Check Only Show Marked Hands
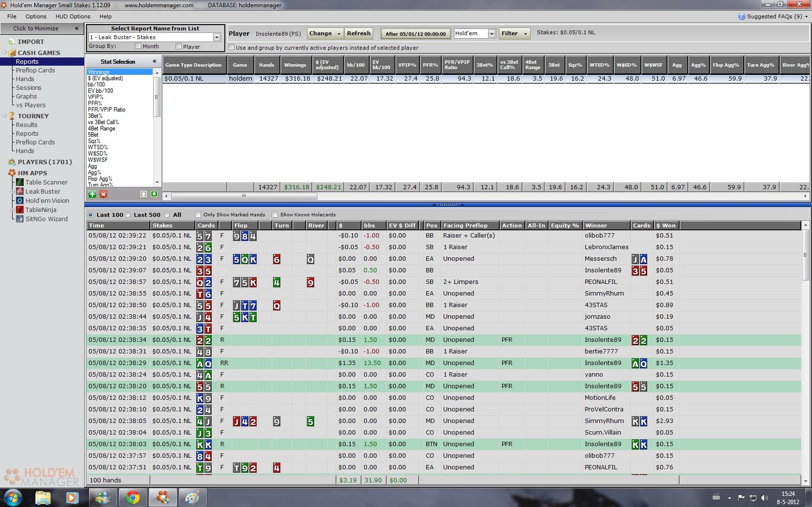This screenshot has width=812, height=507. coord(198,215)
